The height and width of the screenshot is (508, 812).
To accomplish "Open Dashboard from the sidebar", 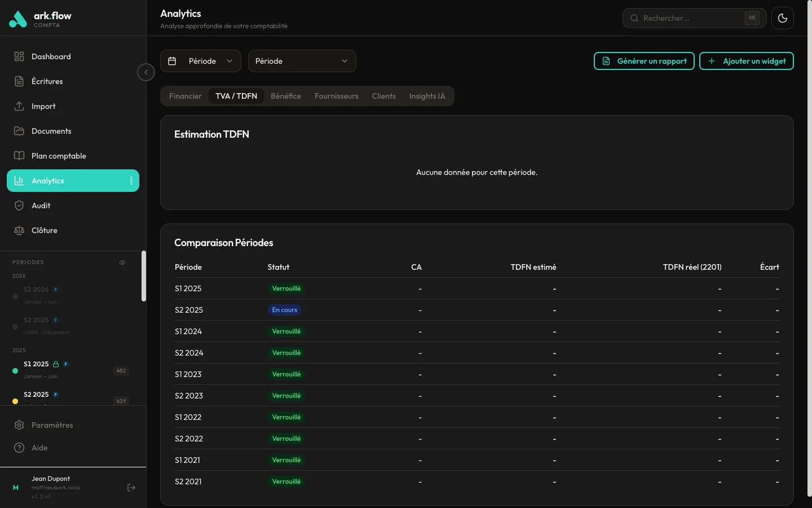I will (51, 56).
